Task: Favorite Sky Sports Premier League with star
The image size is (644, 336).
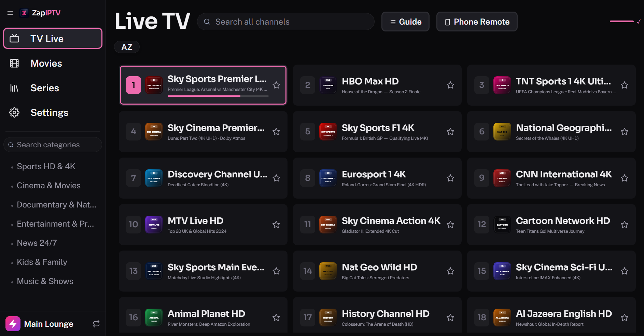Action: 276,85
